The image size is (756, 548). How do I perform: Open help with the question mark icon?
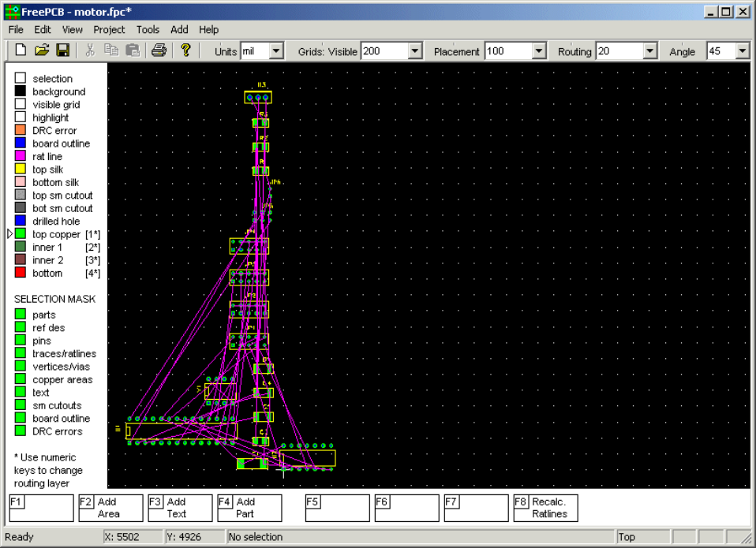[185, 50]
